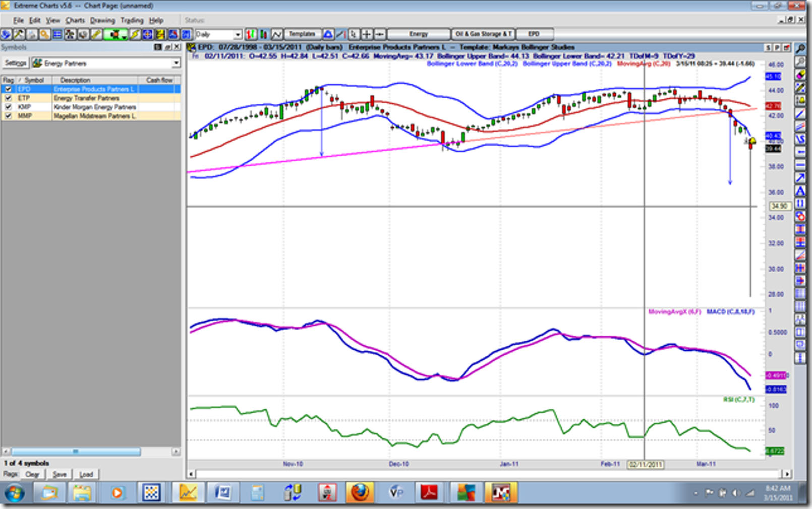This screenshot has width=812, height=509.
Task: Select the crosshair cursor tool
Action: 367,34
